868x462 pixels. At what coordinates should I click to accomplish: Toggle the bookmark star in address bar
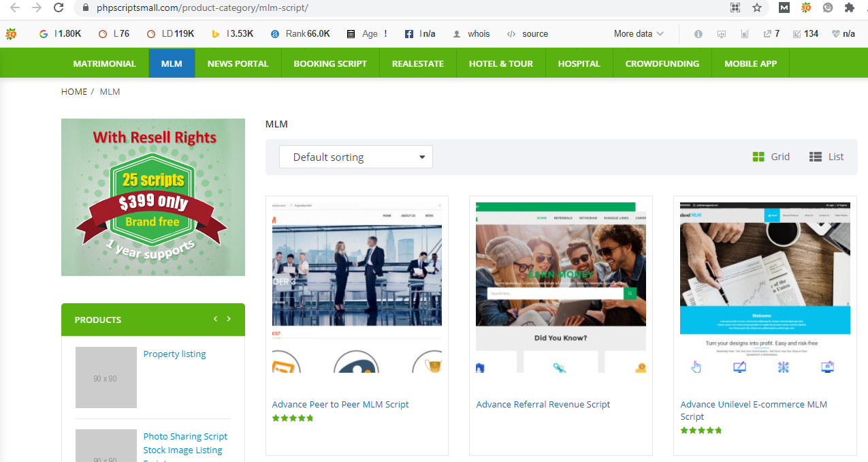pyautogui.click(x=756, y=8)
